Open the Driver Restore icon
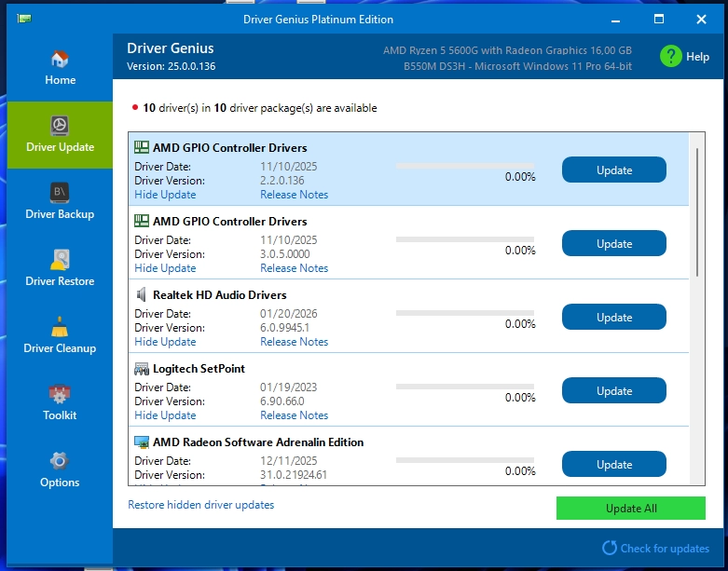The height and width of the screenshot is (571, 728). click(60, 260)
